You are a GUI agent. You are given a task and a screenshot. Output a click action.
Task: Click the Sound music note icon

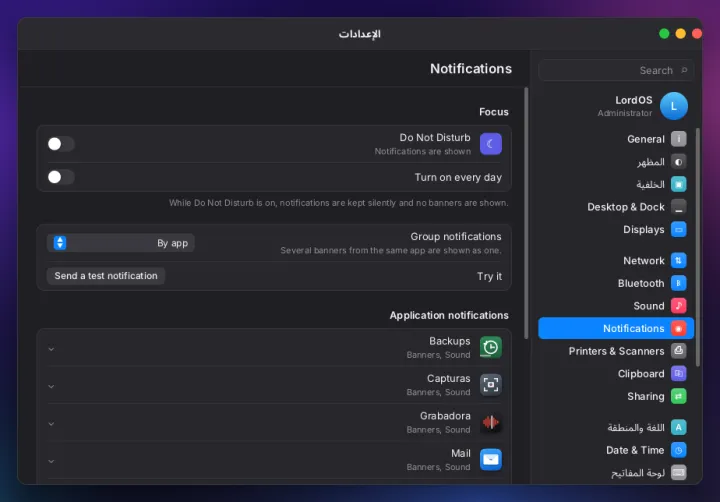tap(678, 305)
